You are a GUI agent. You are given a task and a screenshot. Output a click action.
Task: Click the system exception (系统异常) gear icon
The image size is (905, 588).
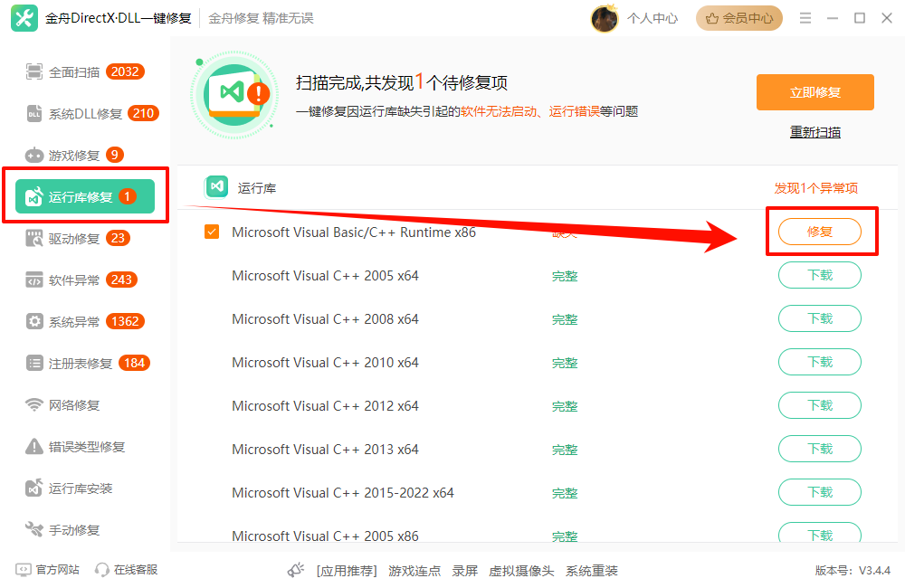(x=34, y=321)
